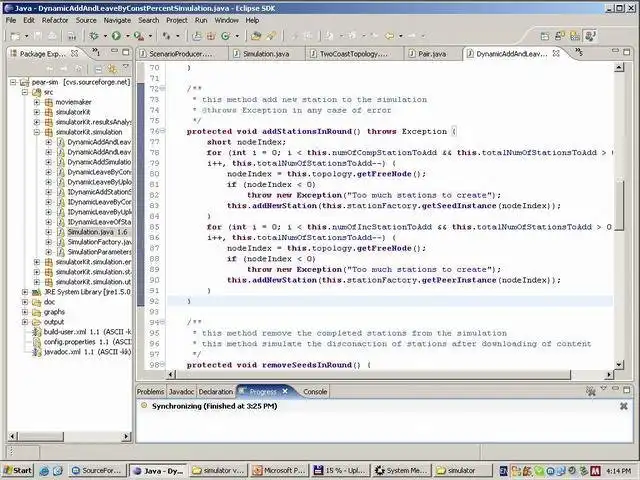The width and height of the screenshot is (640, 480).
Task: Toggle Link with Editor in Package Explorer
Action: [x=112, y=69]
